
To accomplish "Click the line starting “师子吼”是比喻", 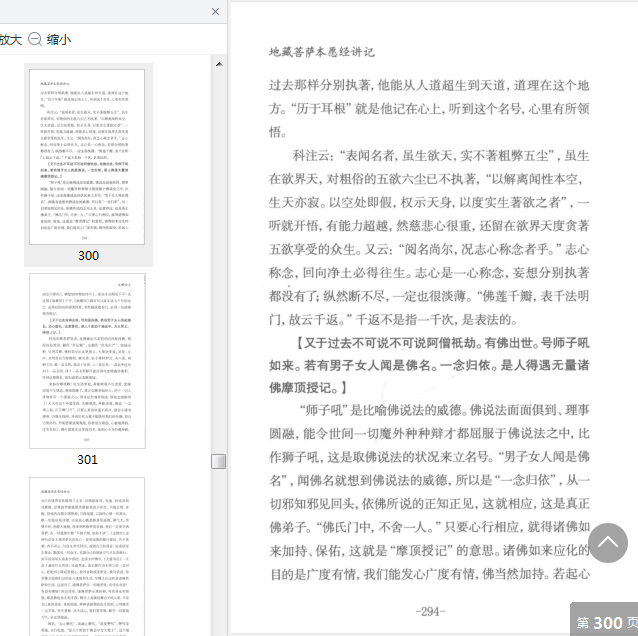I will [x=444, y=410].
